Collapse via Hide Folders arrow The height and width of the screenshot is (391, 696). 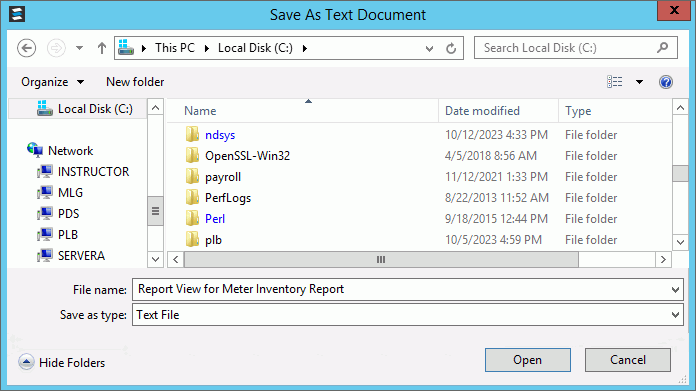click(26, 362)
